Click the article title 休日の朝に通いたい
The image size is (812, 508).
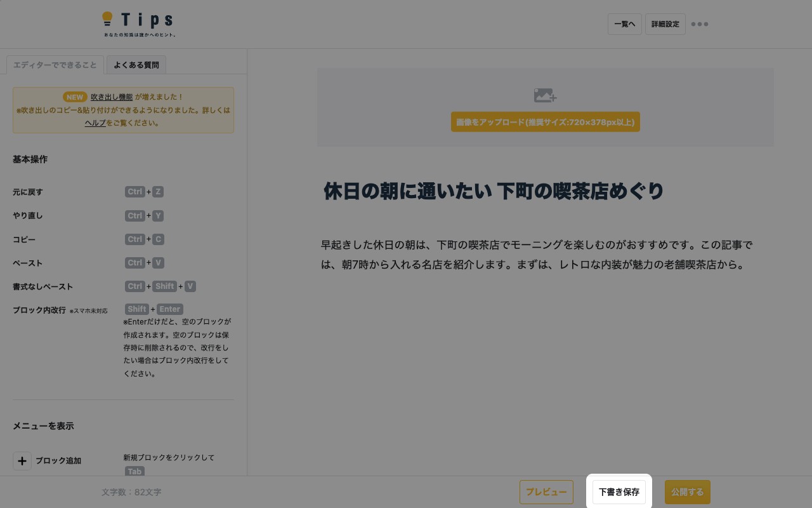click(494, 191)
